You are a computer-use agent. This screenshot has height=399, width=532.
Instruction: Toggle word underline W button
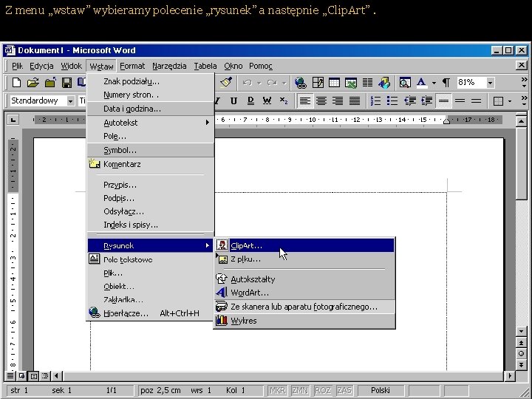267,100
